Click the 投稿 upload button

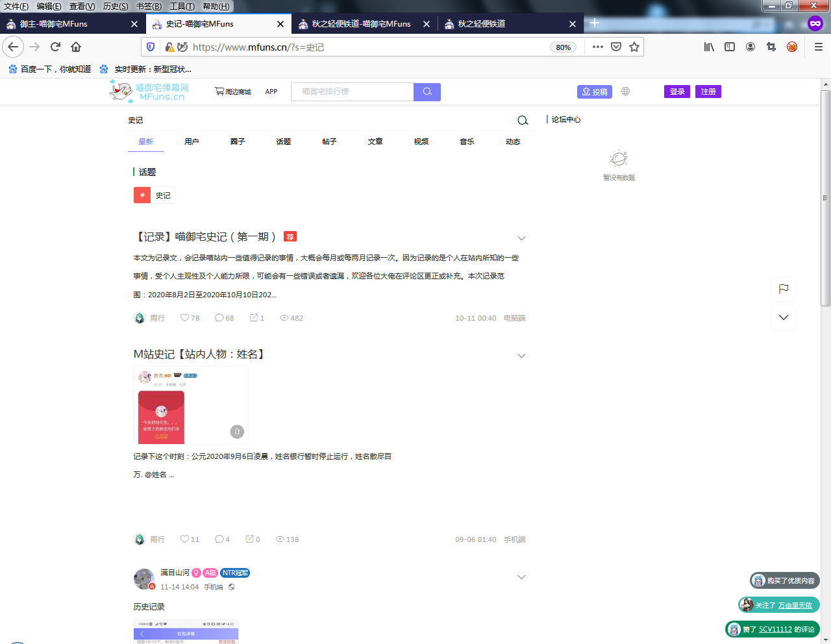[x=595, y=92]
